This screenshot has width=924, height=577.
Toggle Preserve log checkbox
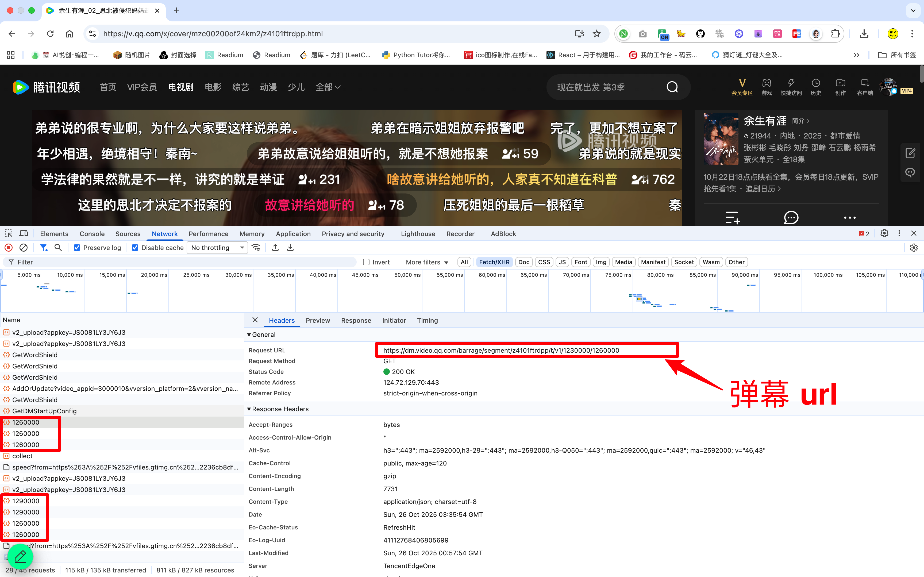77,248
